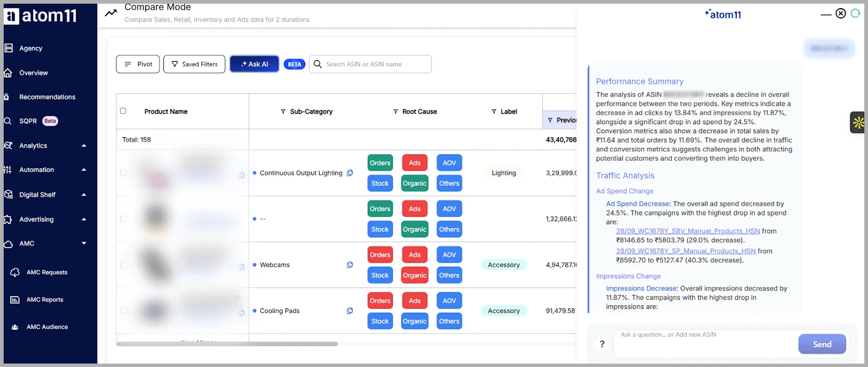
Task: Click the yellow asterisk side widget
Action: [858, 123]
